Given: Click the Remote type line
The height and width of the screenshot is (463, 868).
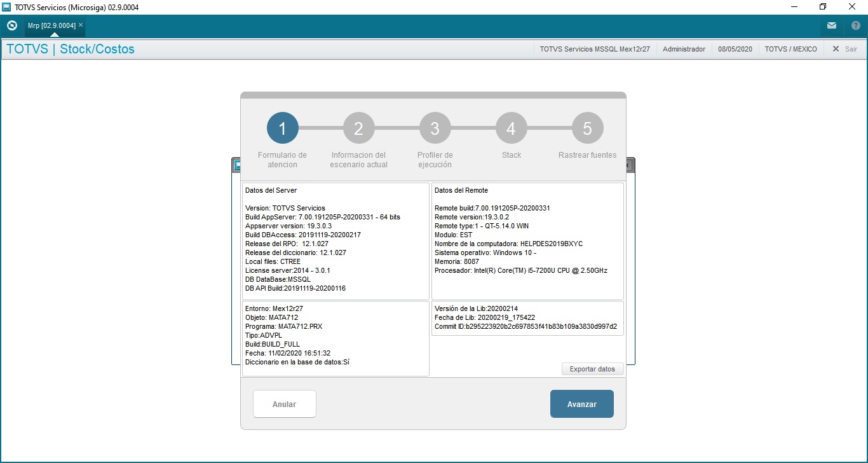Looking at the screenshot, I should tap(482, 226).
